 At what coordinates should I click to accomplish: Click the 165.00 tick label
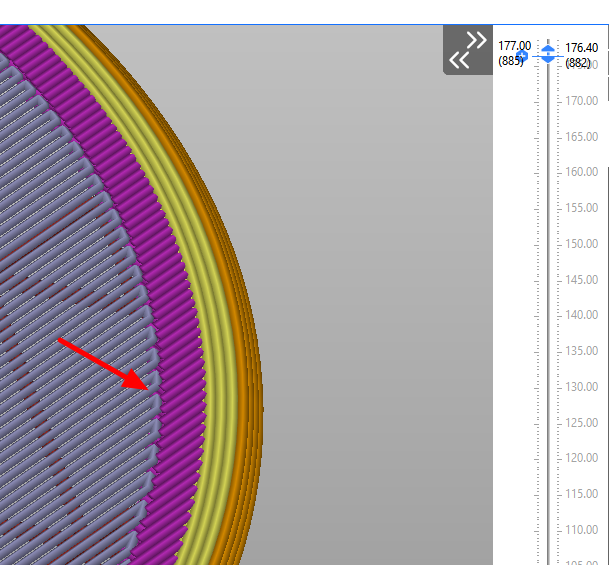pyautogui.click(x=581, y=137)
